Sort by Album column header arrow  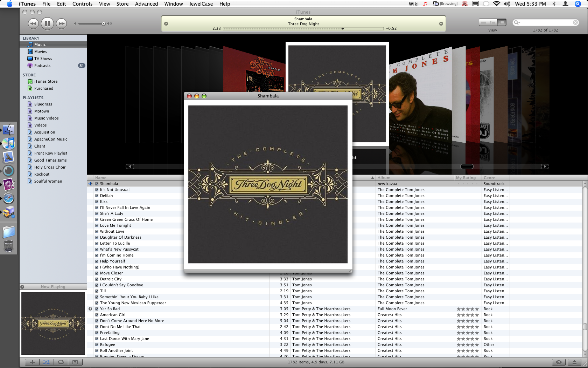372,178
